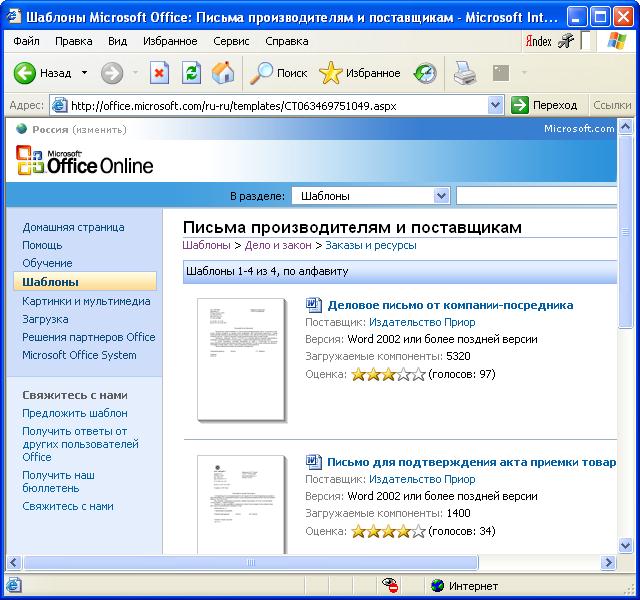
Task: Click the Microsoft.com link
Action: 579,129
